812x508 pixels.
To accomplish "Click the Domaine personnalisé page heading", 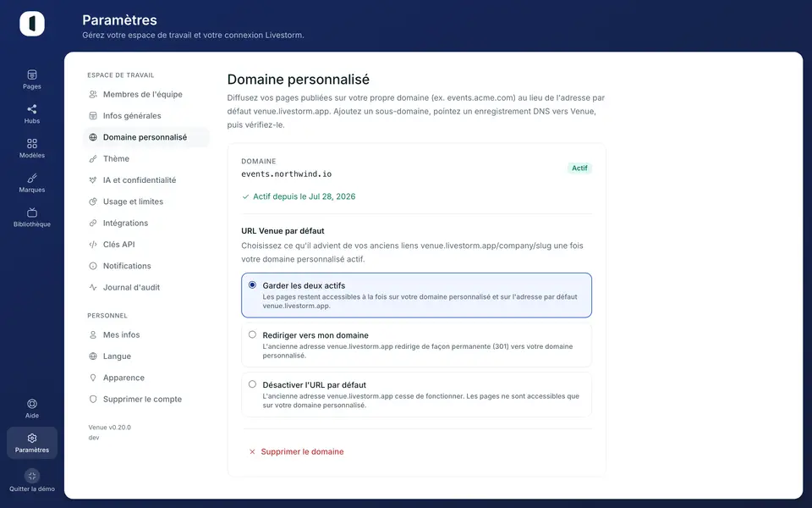I will pos(299,80).
